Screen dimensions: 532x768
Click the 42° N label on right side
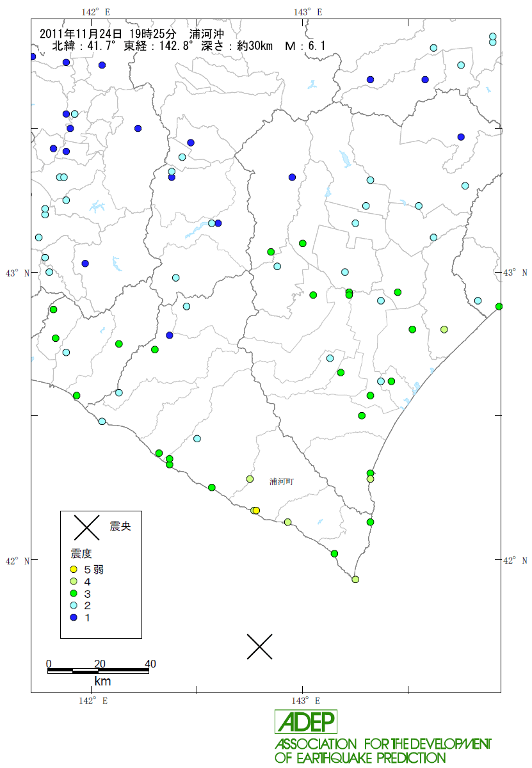[515, 561]
